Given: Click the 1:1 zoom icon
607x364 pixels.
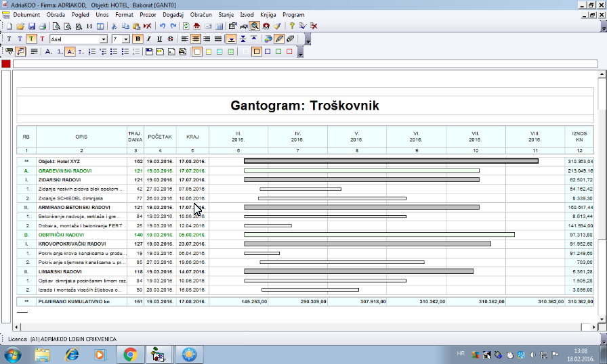Looking at the screenshot, I should [x=89, y=26].
